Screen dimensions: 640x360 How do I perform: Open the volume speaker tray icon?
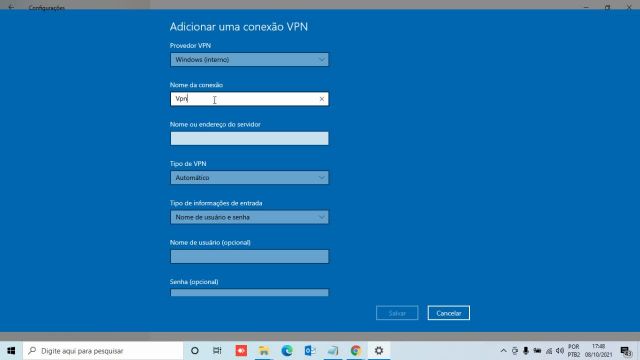(560, 351)
